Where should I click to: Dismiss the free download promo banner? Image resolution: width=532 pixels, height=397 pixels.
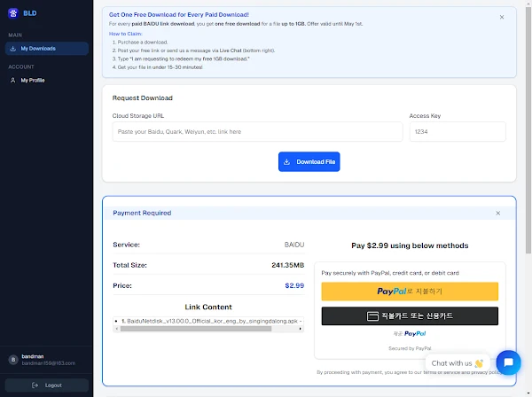(502, 17)
